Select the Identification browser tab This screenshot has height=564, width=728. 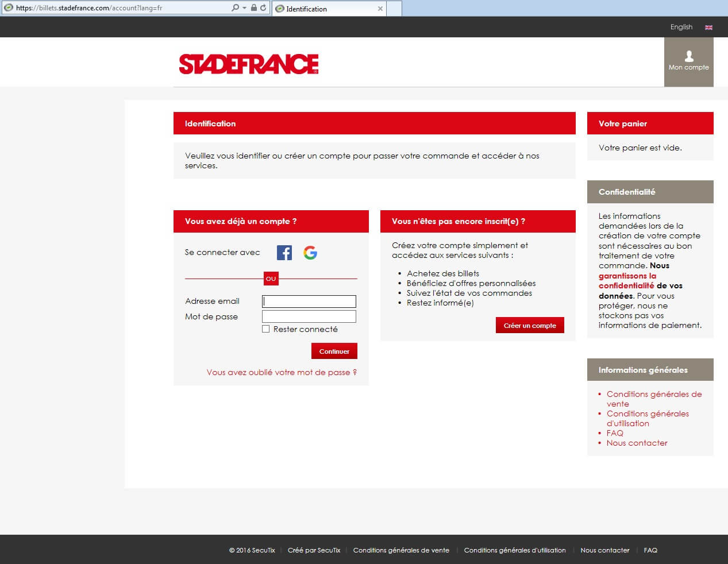329,9
